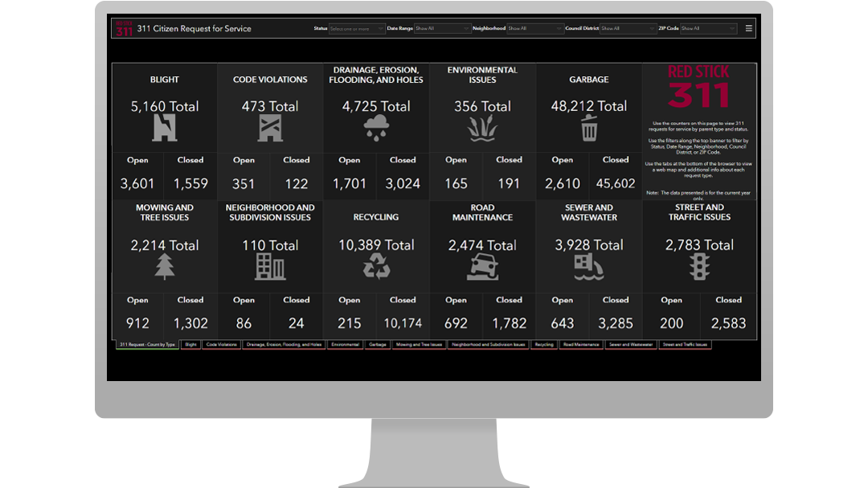
Task: Click Neighborhood and Subdivision 110 Total counter
Action: [270, 245]
